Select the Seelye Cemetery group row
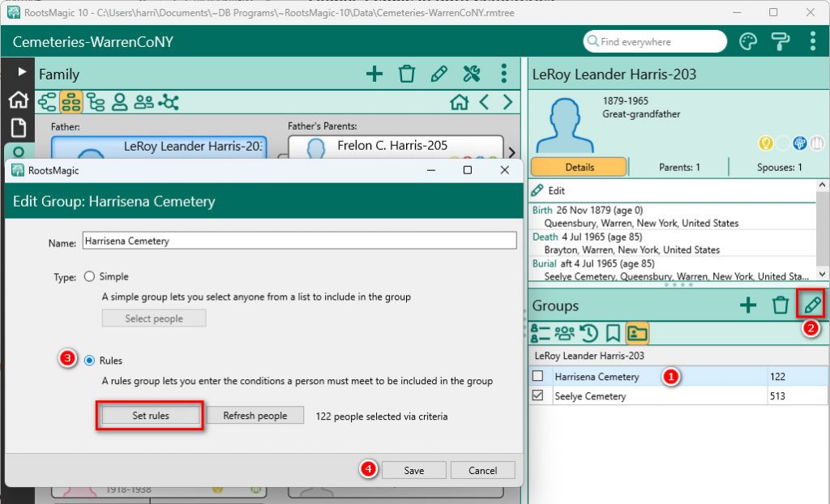Viewport: 830px width, 504px height. point(678,395)
